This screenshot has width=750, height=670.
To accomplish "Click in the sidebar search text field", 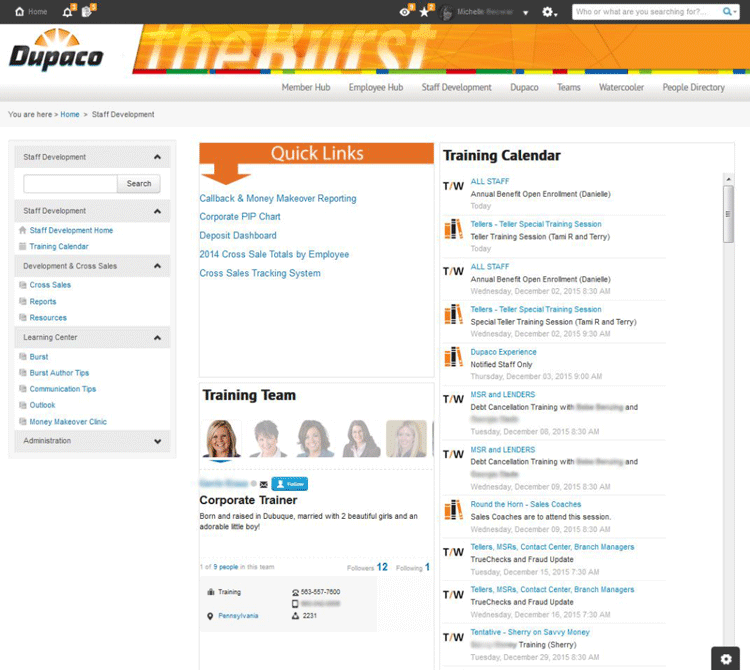I will (x=70, y=184).
